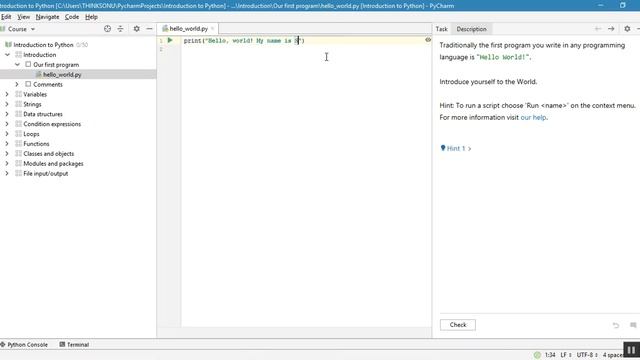
Task: Open the Code menu
Action: point(72,17)
